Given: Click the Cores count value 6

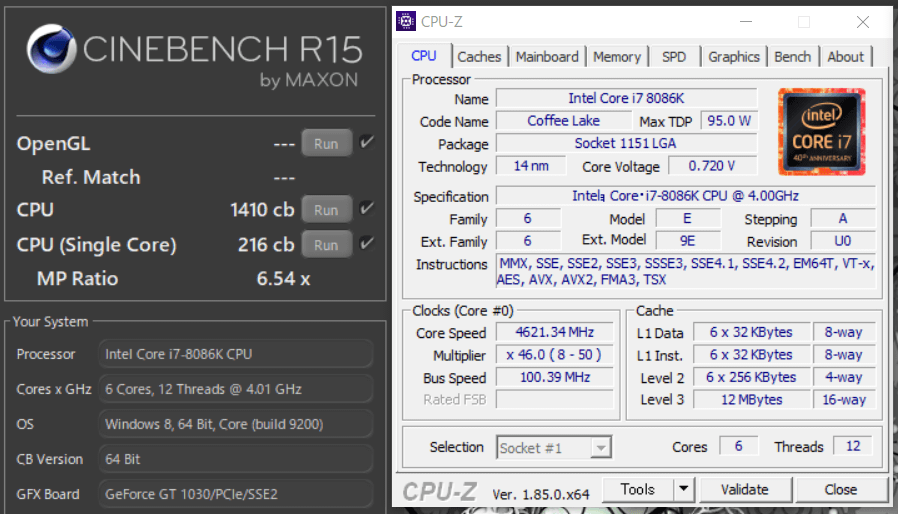Looking at the screenshot, I should pos(738,446).
